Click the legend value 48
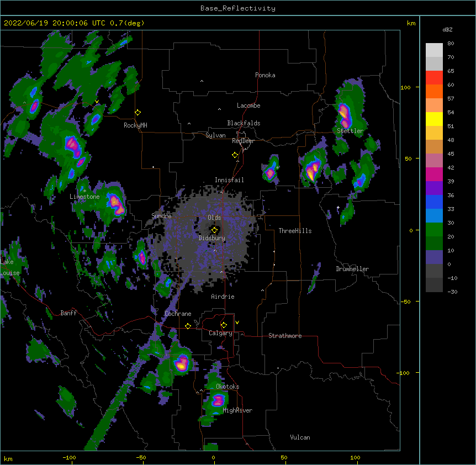Image resolution: width=476 pixels, height=465 pixels. pyautogui.click(x=451, y=140)
